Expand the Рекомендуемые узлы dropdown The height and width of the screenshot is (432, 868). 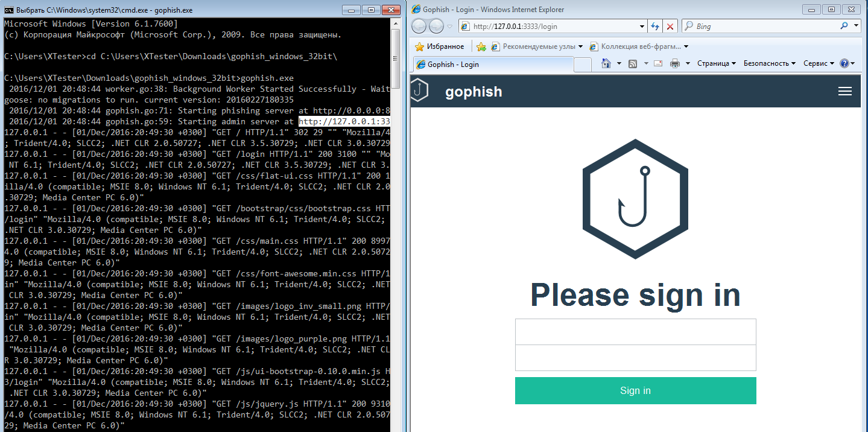coord(580,46)
